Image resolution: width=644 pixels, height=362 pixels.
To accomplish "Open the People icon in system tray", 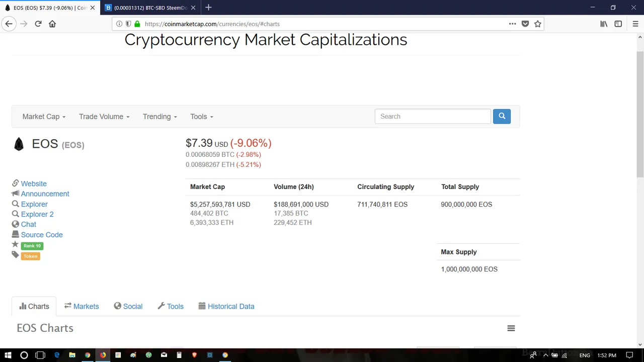I will pyautogui.click(x=533, y=355).
